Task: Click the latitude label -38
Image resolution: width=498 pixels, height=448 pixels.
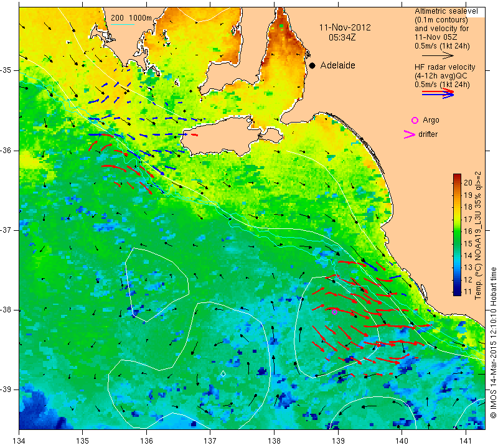Action: (6, 310)
